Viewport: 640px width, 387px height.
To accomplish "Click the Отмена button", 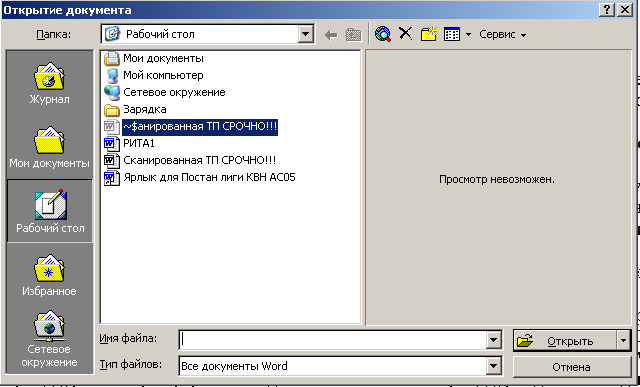I will tap(571, 367).
